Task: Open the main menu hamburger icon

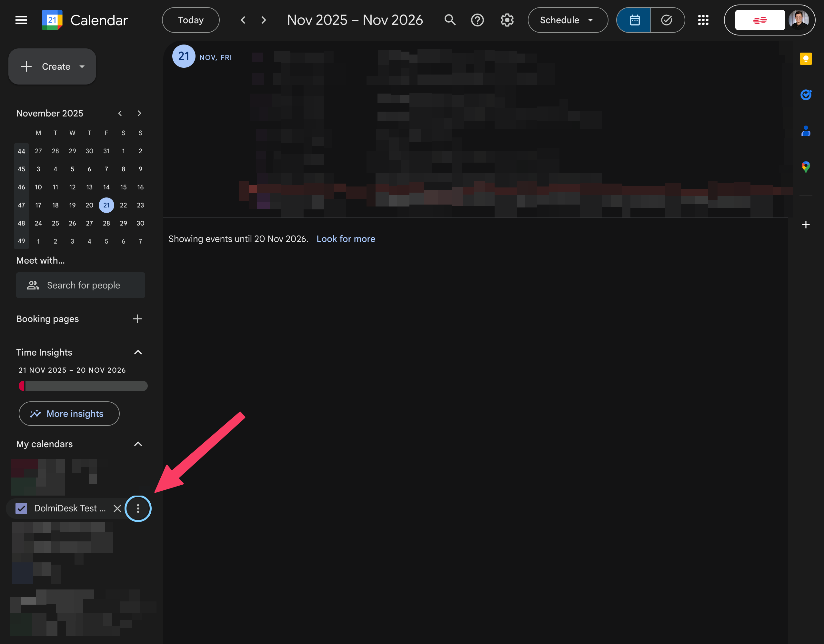Action: 21,20
